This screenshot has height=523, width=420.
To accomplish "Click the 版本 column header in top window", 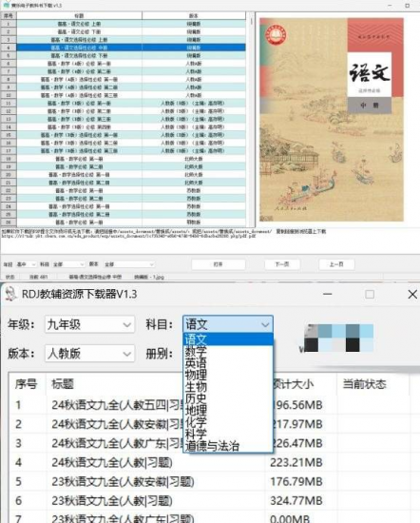I will 194,15.
